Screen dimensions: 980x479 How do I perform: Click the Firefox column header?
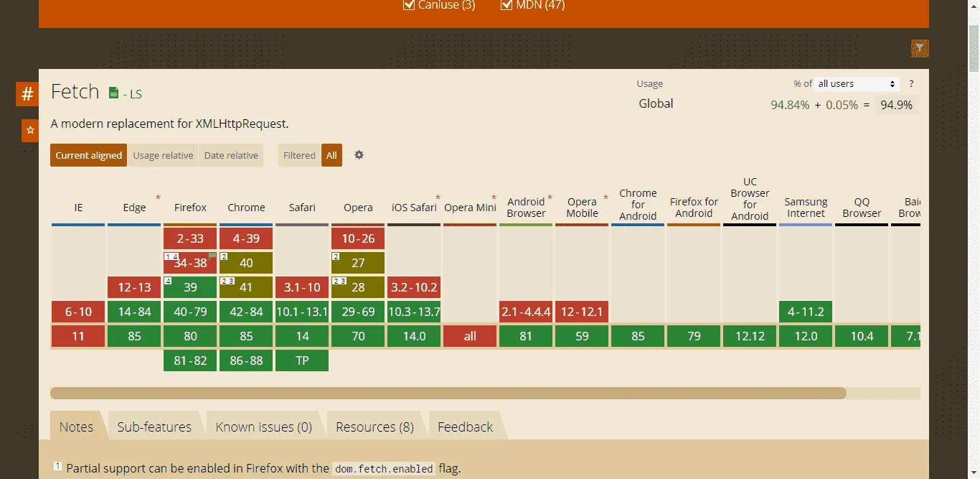(x=190, y=208)
